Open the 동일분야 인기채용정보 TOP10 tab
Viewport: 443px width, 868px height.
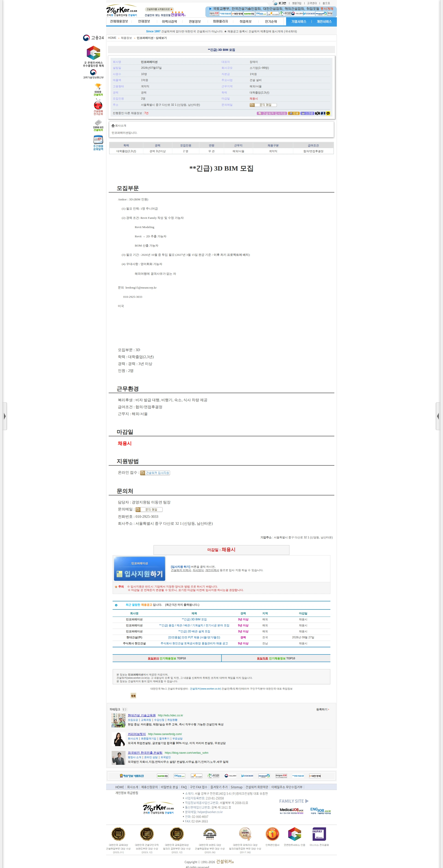(x=167, y=658)
